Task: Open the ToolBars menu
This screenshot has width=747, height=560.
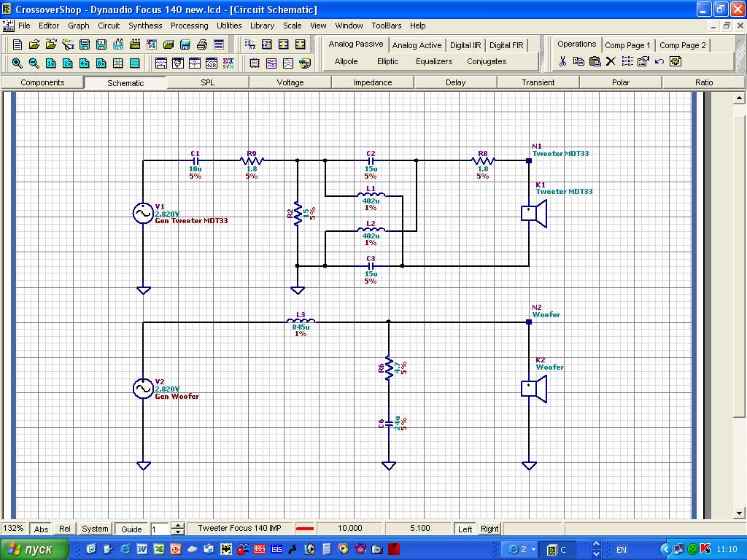Action: pyautogui.click(x=387, y=26)
